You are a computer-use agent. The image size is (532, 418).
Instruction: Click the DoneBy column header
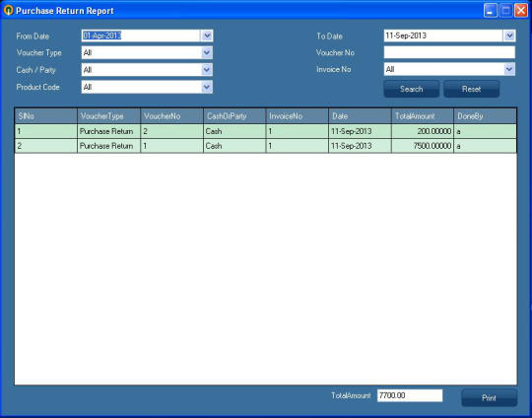pyautogui.click(x=485, y=116)
